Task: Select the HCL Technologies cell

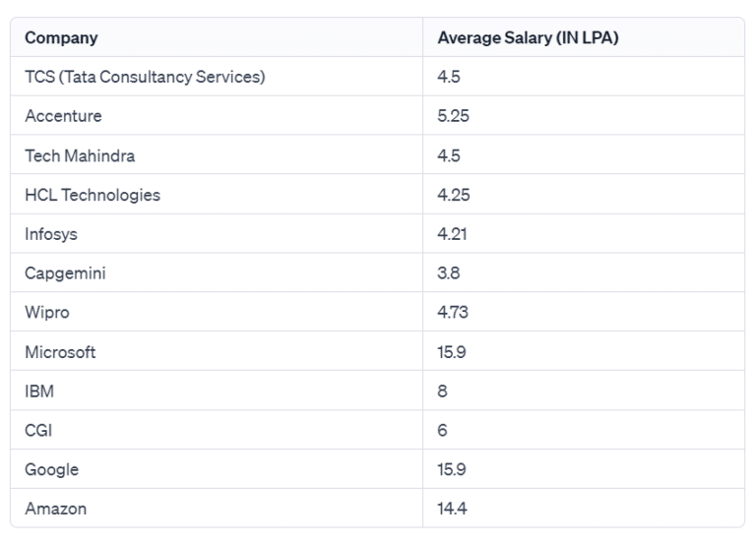Action: pos(93,195)
